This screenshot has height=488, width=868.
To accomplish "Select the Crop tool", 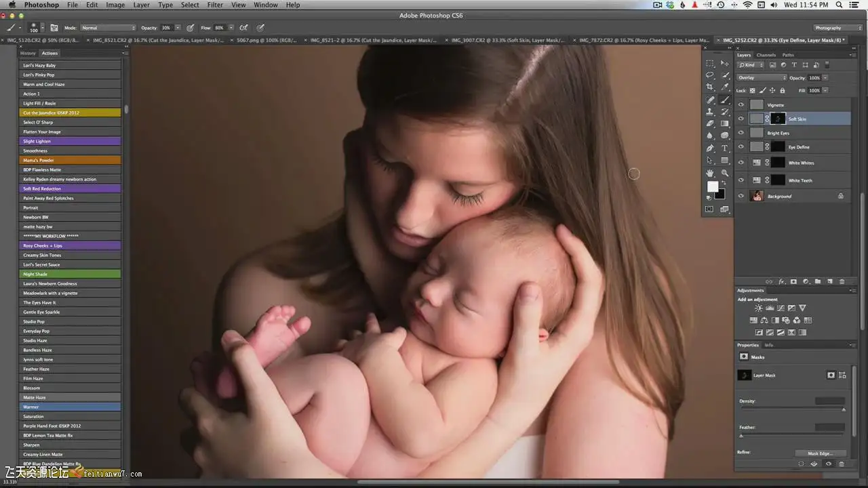I will [710, 87].
